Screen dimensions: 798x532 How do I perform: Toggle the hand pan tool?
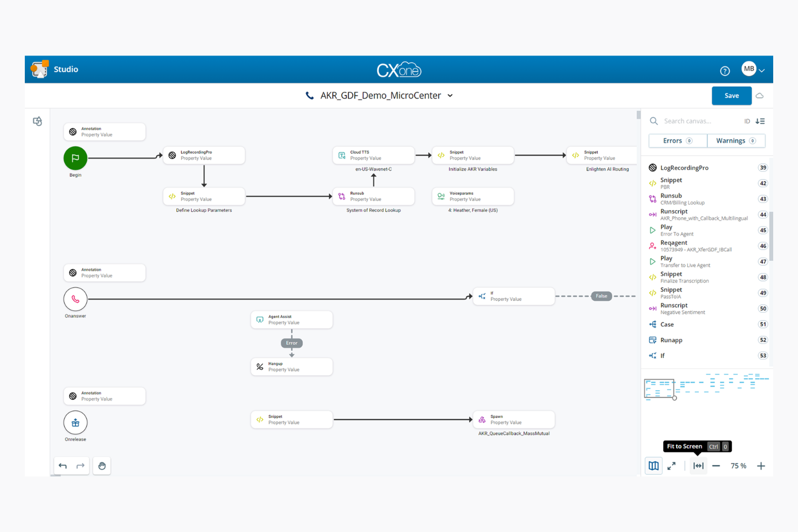(x=102, y=466)
